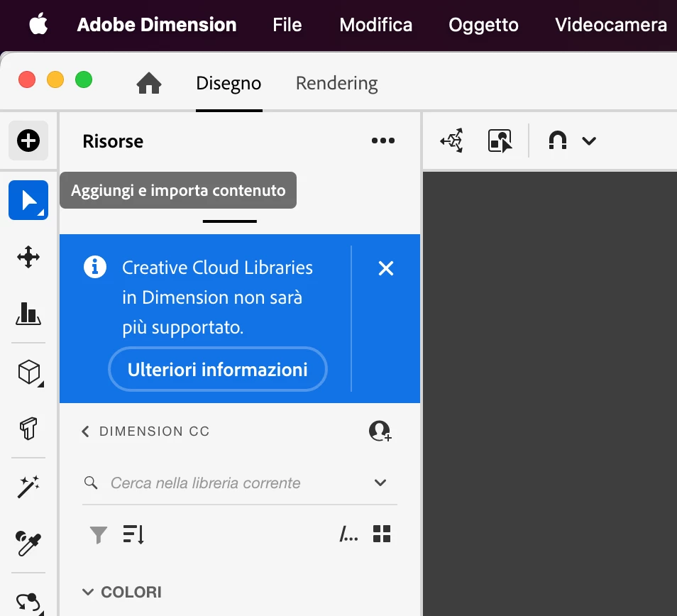Open the Videocamera menu
Image resolution: width=677 pixels, height=616 pixels.
(610, 25)
